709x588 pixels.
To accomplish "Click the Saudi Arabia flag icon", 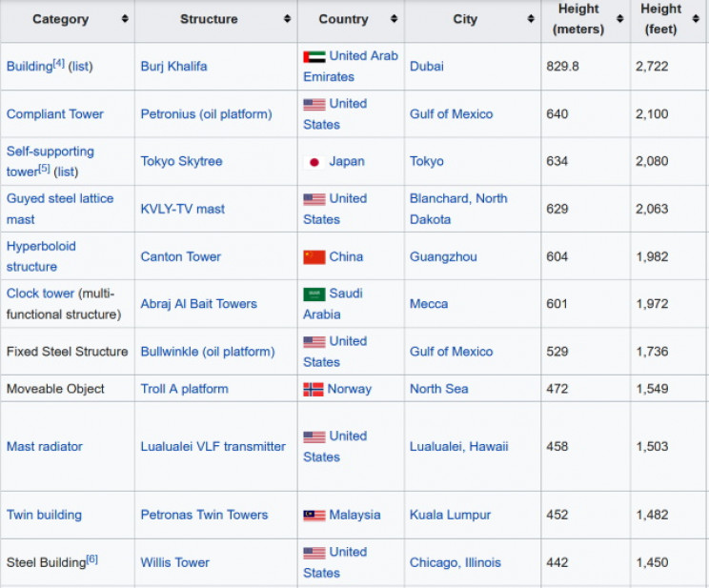I will point(314,294).
